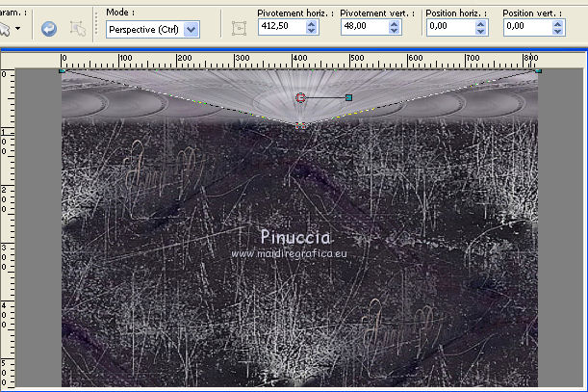This screenshot has width=588, height=392.
Task: Click the center pivot point icon
Action: [239, 29]
